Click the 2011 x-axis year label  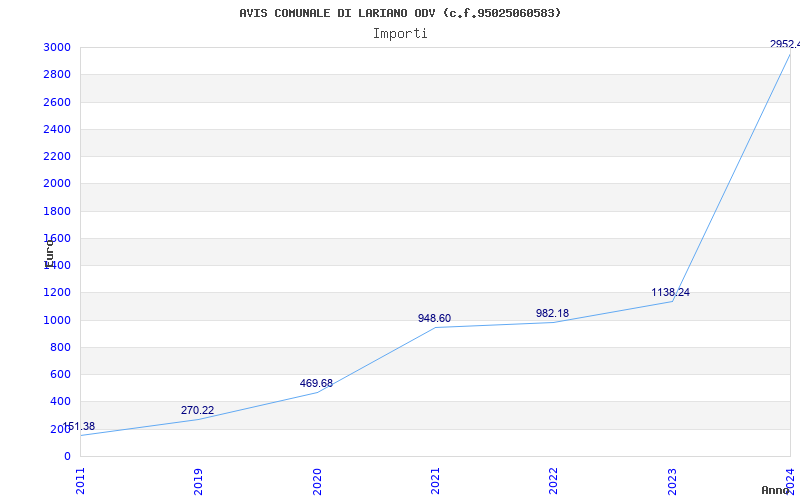80,481
